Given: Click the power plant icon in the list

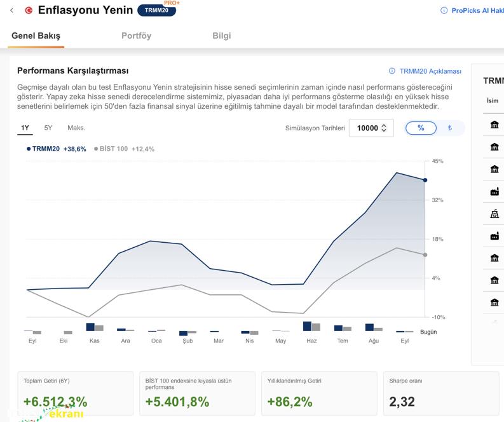Looking at the screenshot, I should (494, 214).
